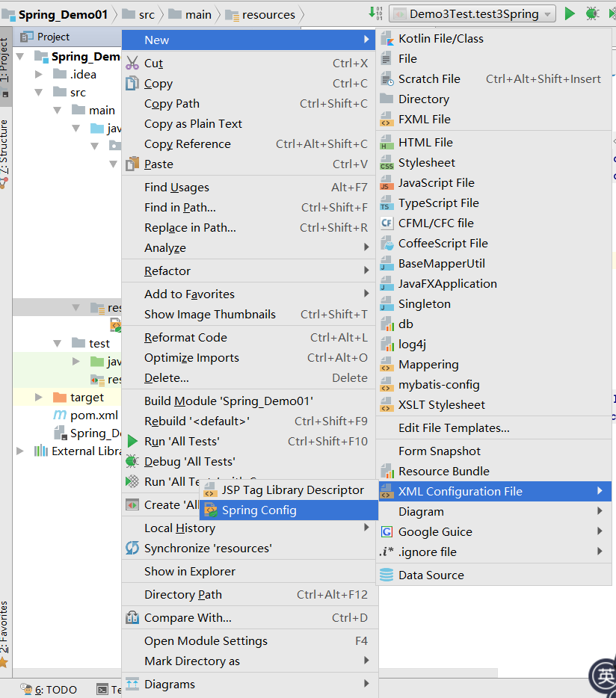This screenshot has width=616, height=698.
Task: Click the Cut scissors icon
Action: click(x=132, y=64)
